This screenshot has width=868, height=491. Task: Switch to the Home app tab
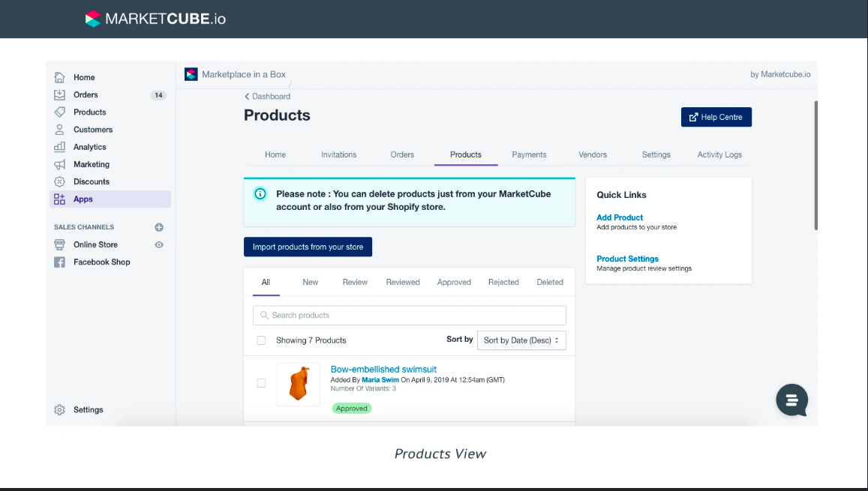coord(275,155)
